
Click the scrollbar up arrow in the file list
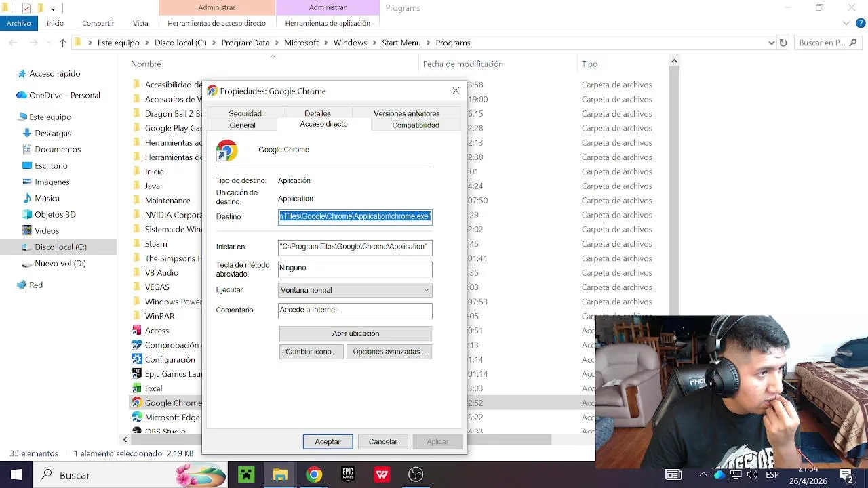(x=674, y=61)
